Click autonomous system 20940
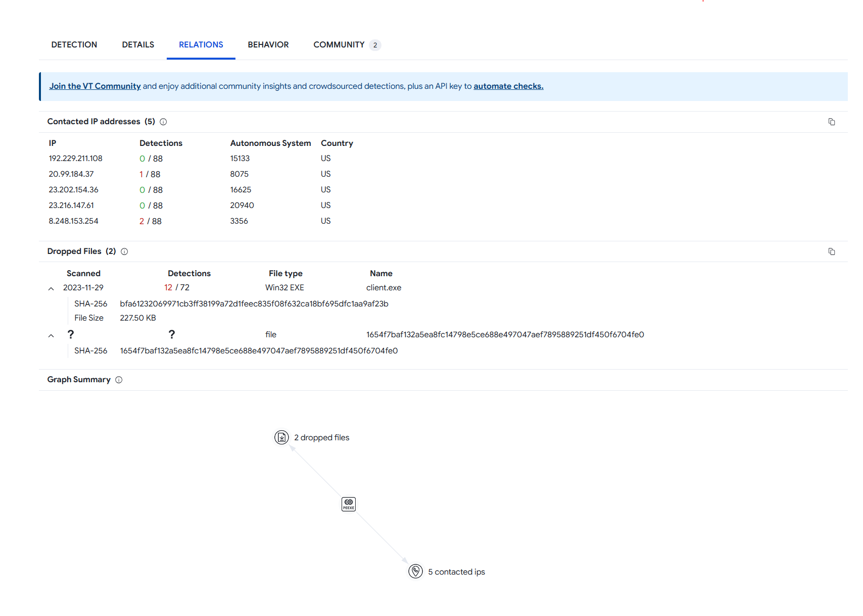This screenshot has width=863, height=616. [x=242, y=206]
